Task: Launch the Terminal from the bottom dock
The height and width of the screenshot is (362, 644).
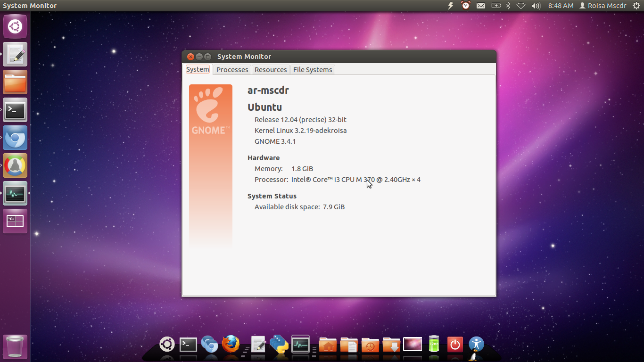Action: 187,345
